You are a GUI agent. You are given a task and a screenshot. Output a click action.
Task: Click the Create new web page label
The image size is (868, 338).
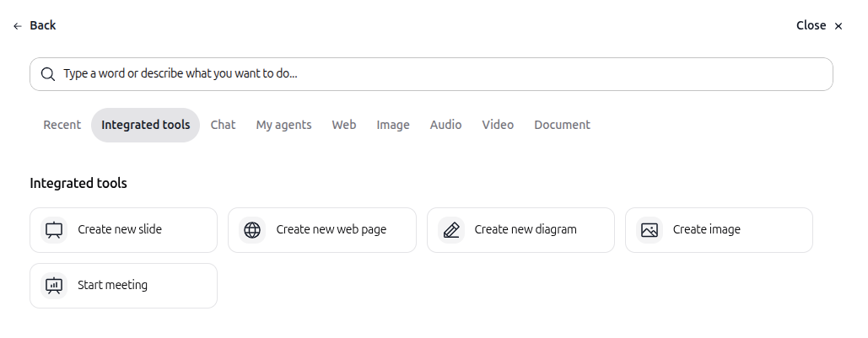[331, 229]
